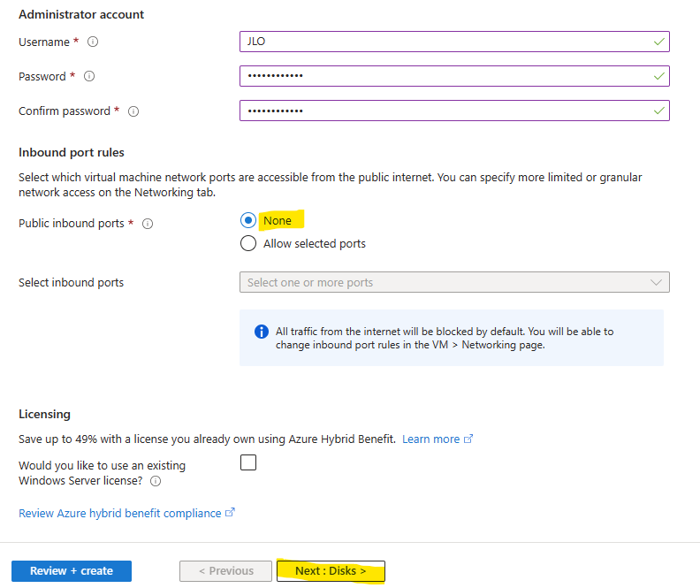Select the Allow selected ports option
Image resolution: width=700 pixels, height=588 pixels.
[x=248, y=243]
